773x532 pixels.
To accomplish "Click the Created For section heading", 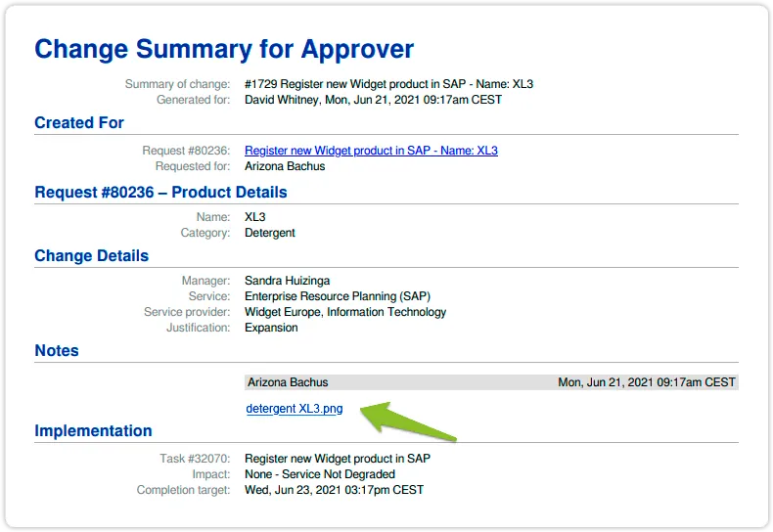I will click(x=79, y=122).
